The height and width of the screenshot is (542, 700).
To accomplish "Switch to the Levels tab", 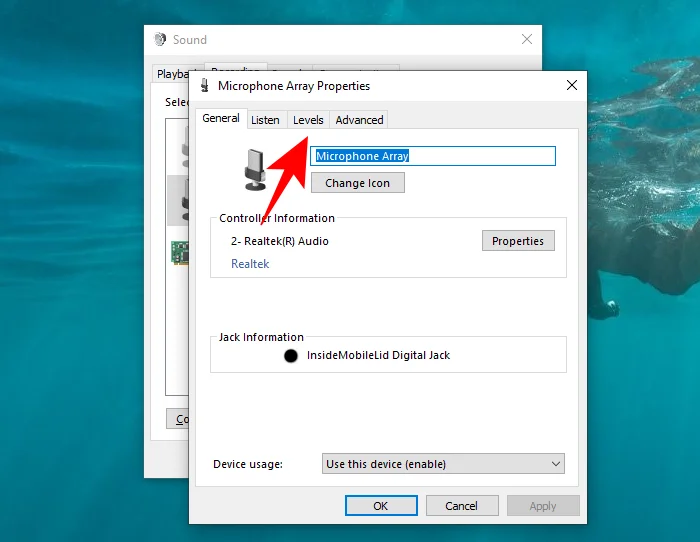I will [308, 120].
